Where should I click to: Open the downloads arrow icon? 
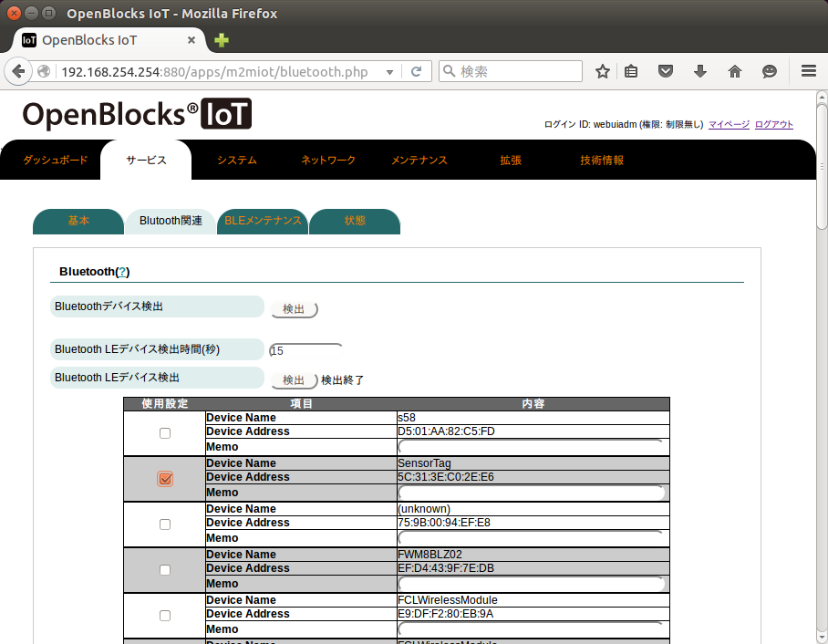pyautogui.click(x=700, y=71)
